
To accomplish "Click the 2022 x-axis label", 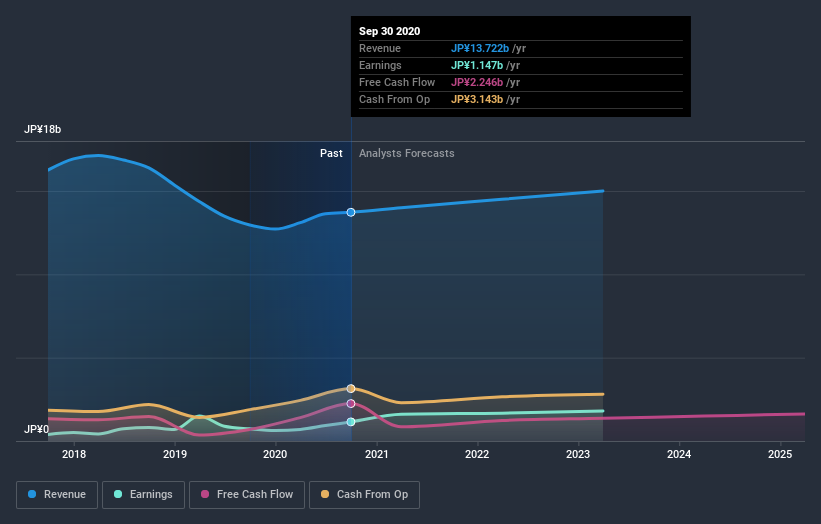I will coord(477,454).
